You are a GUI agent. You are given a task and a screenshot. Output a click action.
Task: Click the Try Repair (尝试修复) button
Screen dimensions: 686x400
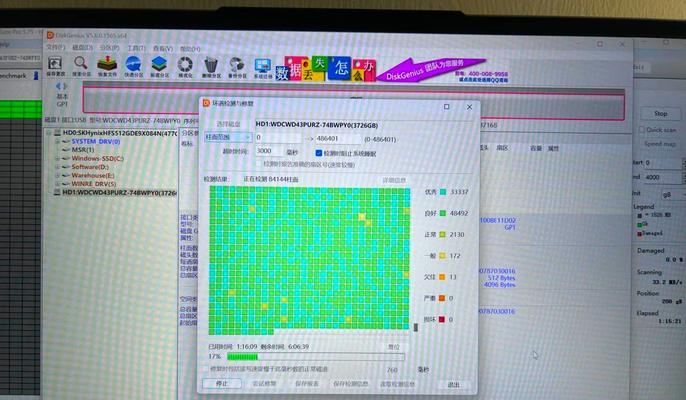pyautogui.click(x=264, y=384)
